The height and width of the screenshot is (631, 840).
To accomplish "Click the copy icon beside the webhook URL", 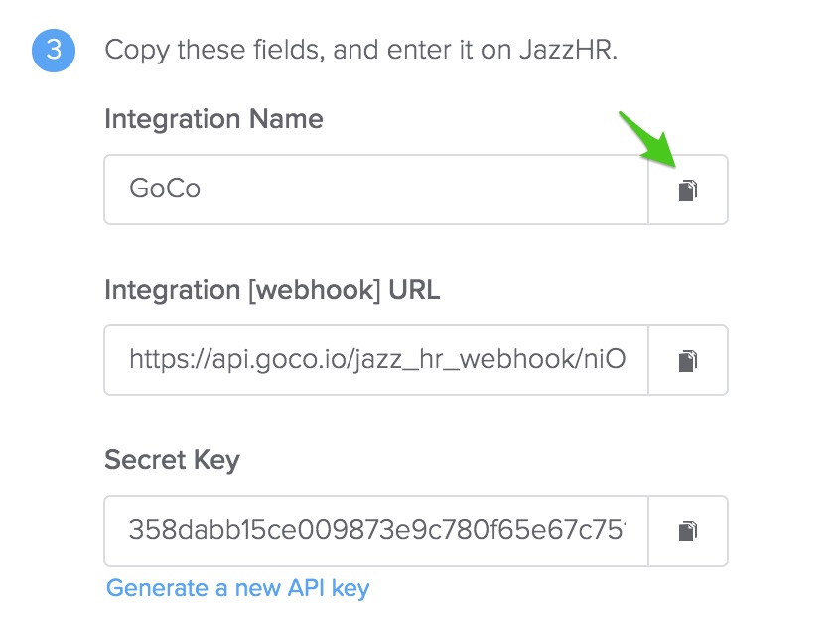I will (x=688, y=361).
